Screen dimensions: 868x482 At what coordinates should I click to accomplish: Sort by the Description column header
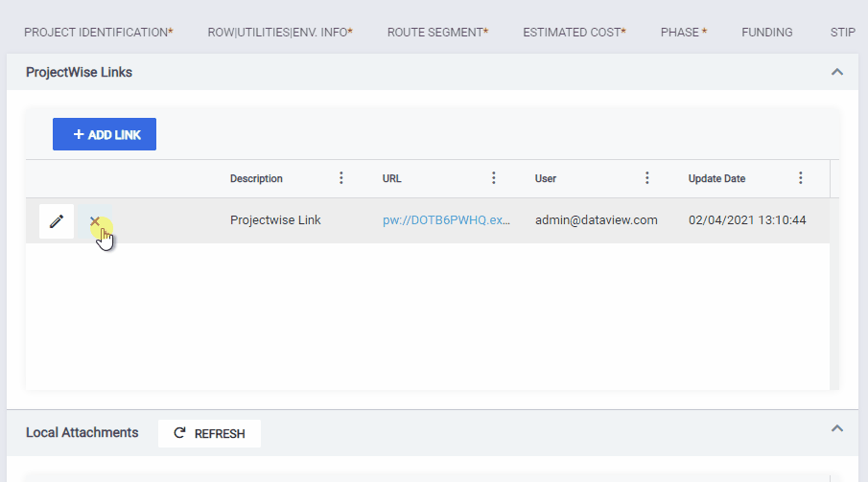256,179
